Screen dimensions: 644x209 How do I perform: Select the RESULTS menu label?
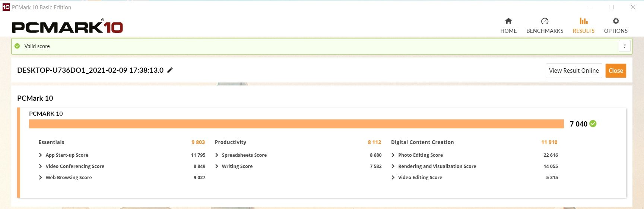[x=584, y=31]
